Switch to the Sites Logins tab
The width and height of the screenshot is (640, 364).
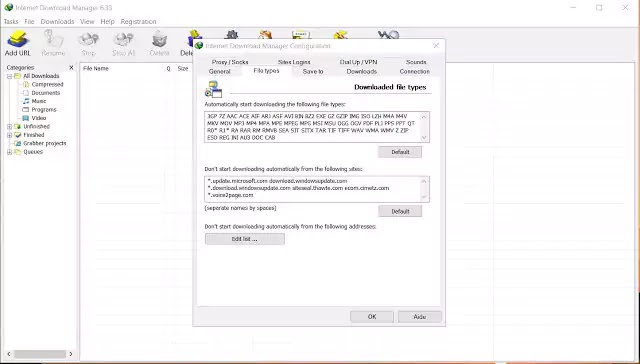294,62
